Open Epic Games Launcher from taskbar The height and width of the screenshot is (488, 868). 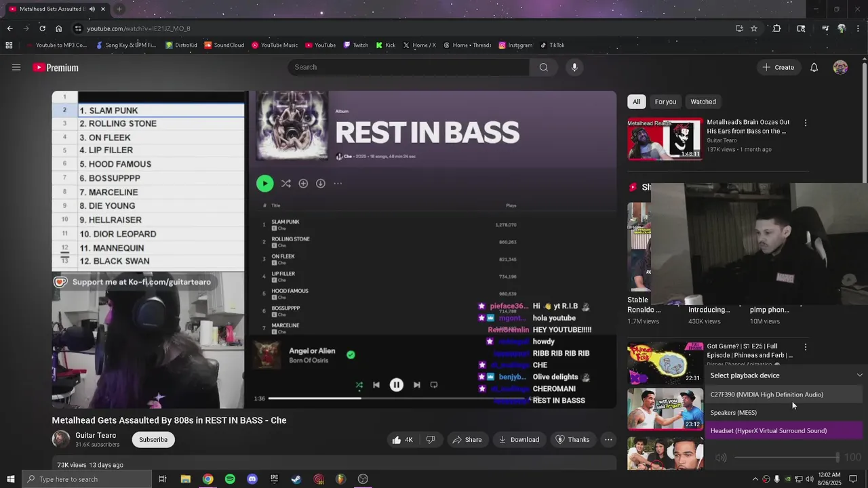click(x=274, y=479)
